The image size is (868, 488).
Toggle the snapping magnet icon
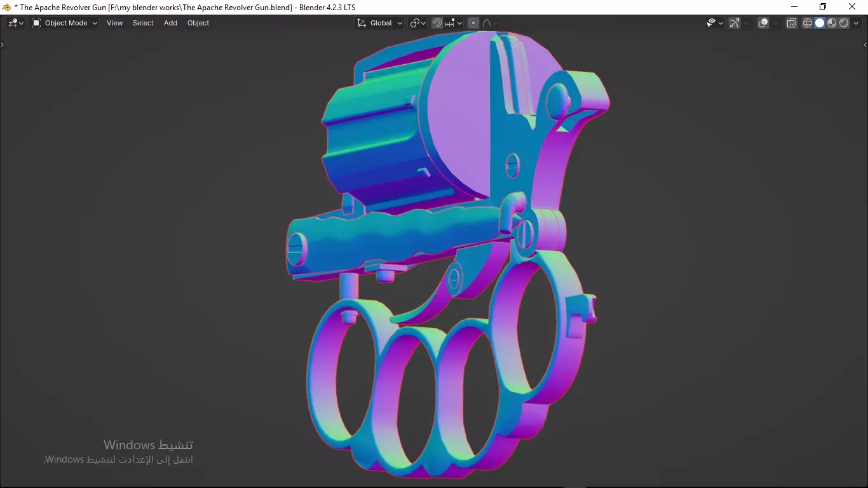pyautogui.click(x=437, y=23)
